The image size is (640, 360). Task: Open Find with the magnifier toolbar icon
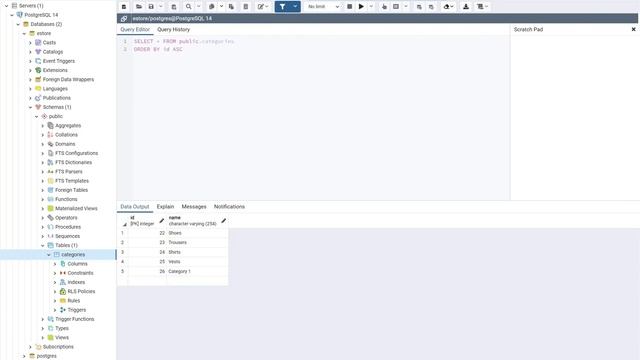189,7
